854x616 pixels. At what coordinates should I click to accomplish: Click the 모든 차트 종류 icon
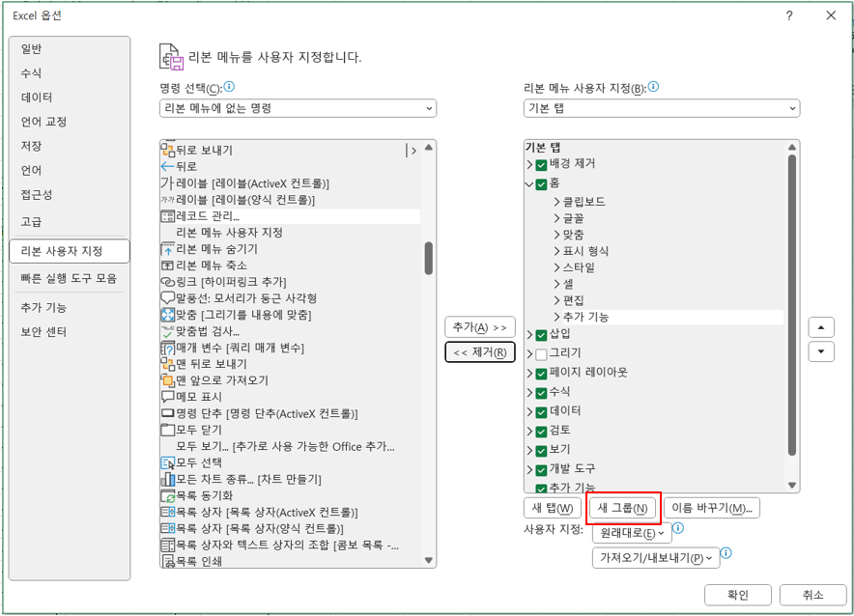(168, 480)
